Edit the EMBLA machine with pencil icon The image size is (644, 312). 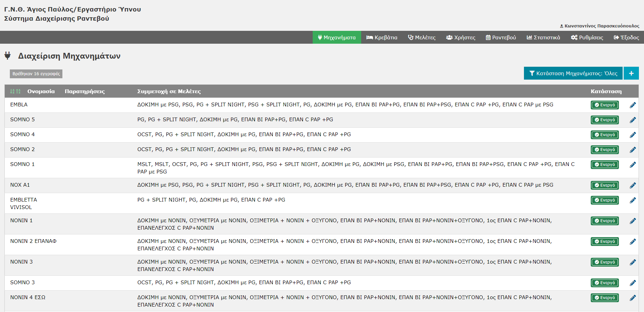coord(632,105)
